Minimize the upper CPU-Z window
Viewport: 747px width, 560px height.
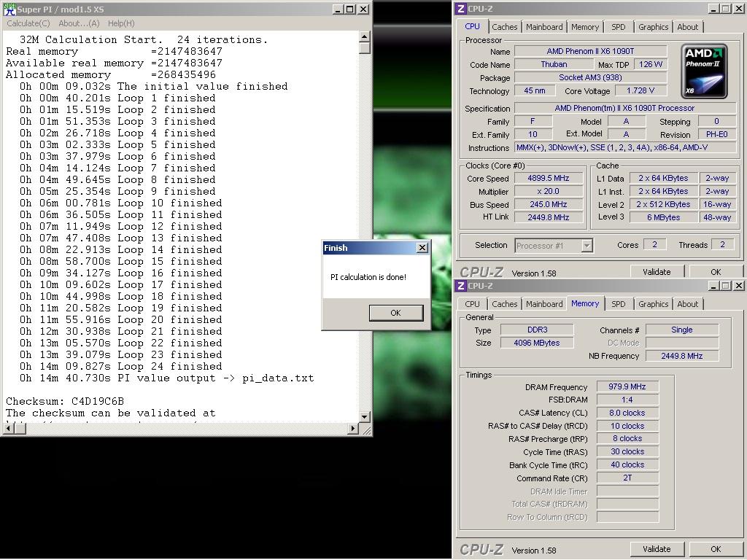[713, 9]
